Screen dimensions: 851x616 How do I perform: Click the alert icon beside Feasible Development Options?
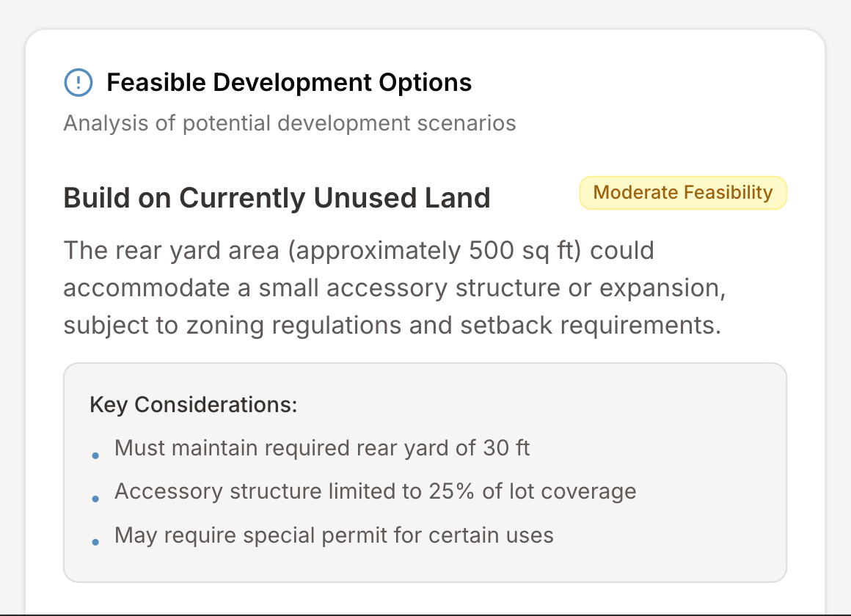pos(78,82)
